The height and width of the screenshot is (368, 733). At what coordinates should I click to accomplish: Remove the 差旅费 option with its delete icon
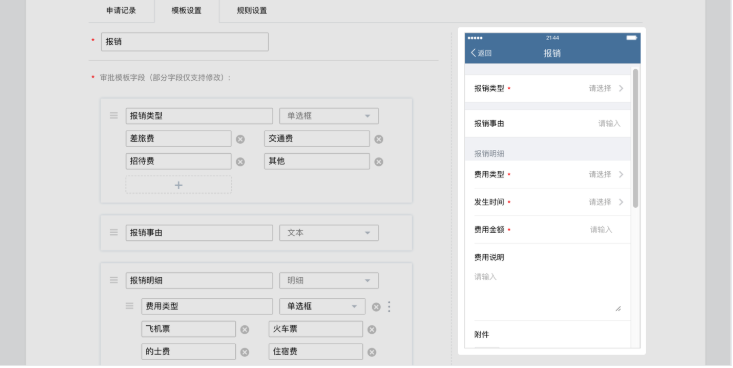(x=240, y=139)
